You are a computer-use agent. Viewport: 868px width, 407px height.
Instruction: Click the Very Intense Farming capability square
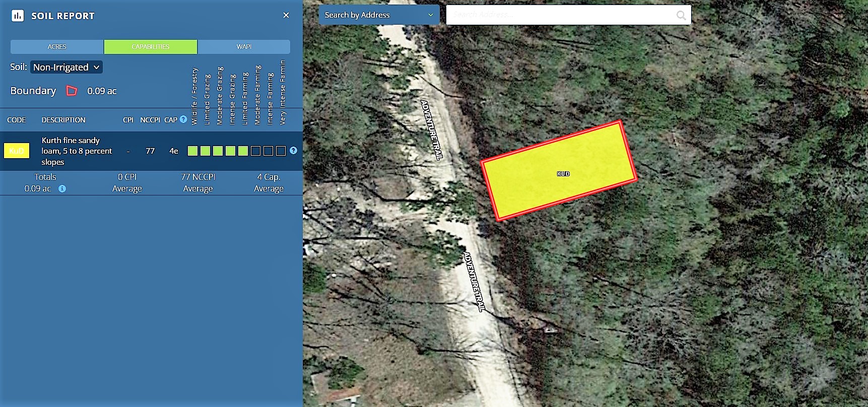pyautogui.click(x=281, y=151)
